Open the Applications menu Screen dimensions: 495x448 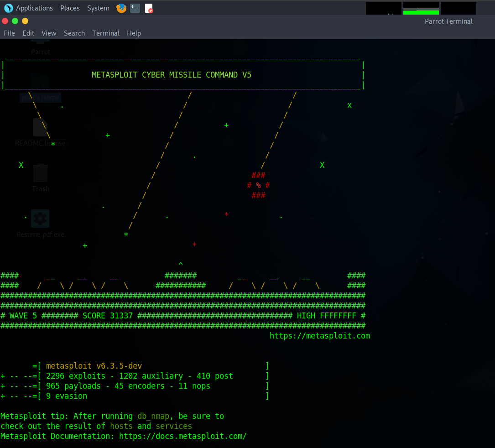click(34, 8)
